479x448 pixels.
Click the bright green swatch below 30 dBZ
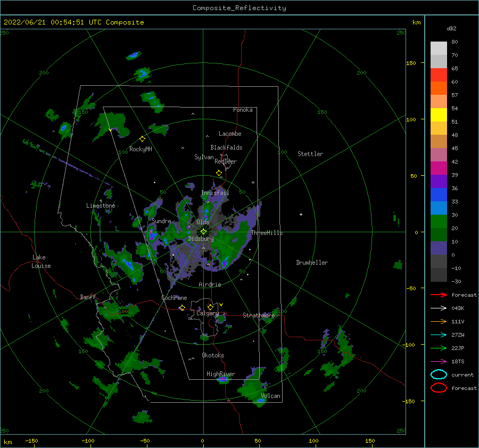pos(439,221)
